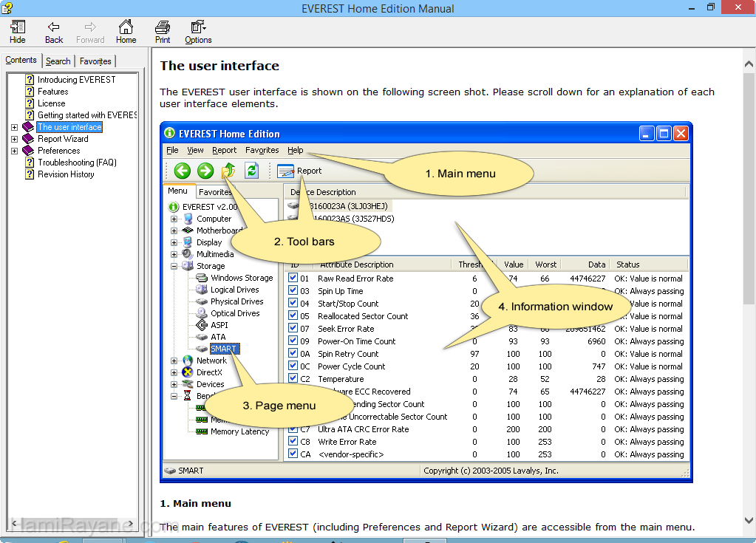Image resolution: width=756 pixels, height=543 pixels.
Task: Expand the Network node in EVEREST tree
Action: (x=174, y=361)
